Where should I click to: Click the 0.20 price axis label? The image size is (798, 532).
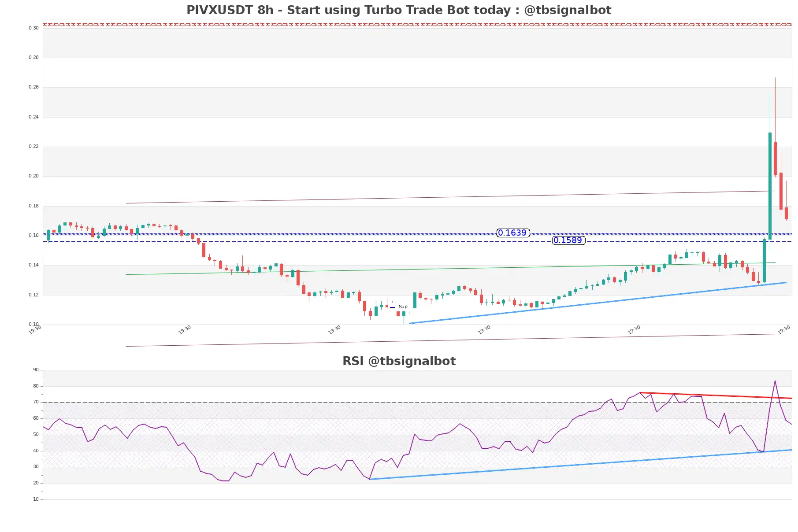pos(34,176)
